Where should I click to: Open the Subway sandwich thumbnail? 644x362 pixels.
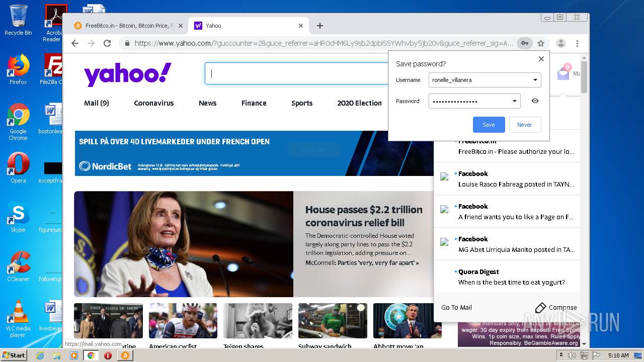[x=333, y=321]
